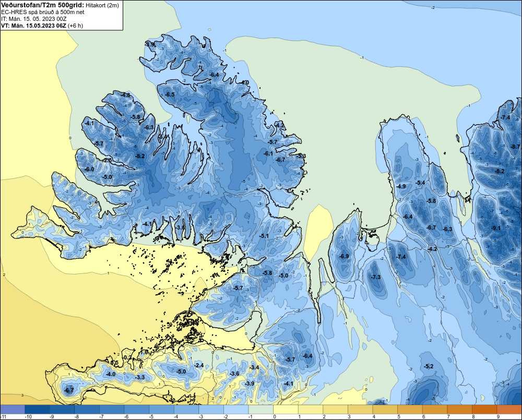Screen dimensions: 522x420
Task: Click the 'EC-HRES spá brúuð á 500m net' line
Action: pyautogui.click(x=43, y=12)
